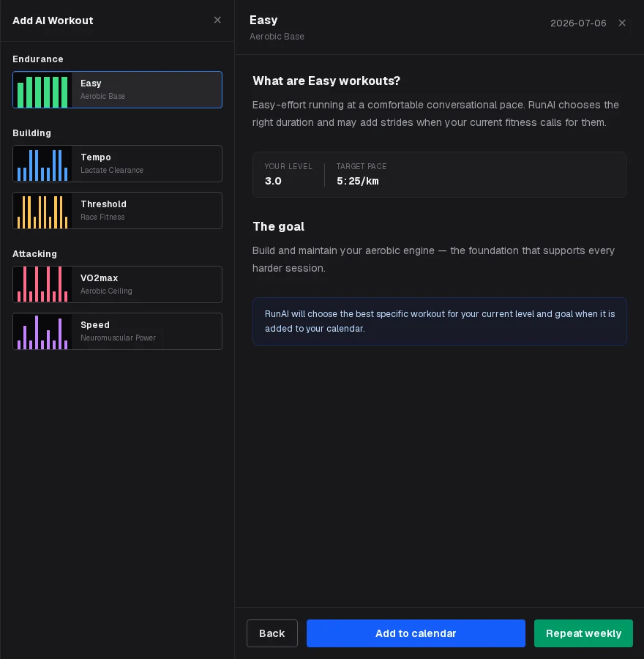
Task: Click the blue Tempo interval chart icon
Action: (x=42, y=164)
